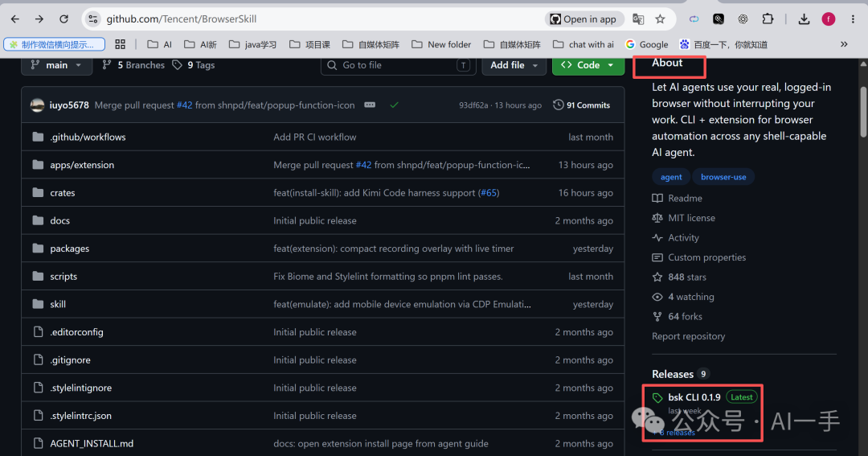Open the docs folder
The image size is (868, 456).
point(59,220)
